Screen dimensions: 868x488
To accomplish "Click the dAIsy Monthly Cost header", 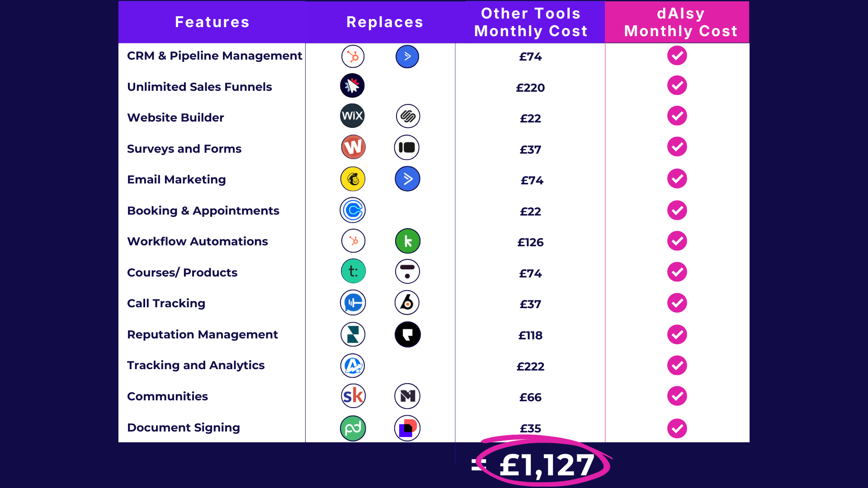I will pos(680,22).
